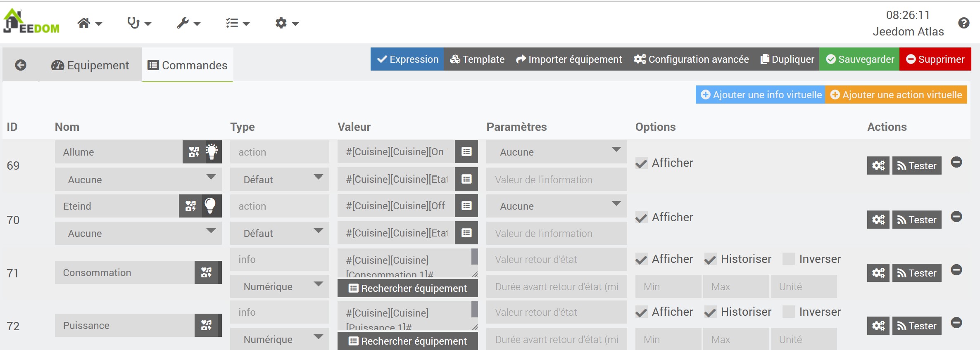Click the Unité field for Consommation

pos(804,286)
